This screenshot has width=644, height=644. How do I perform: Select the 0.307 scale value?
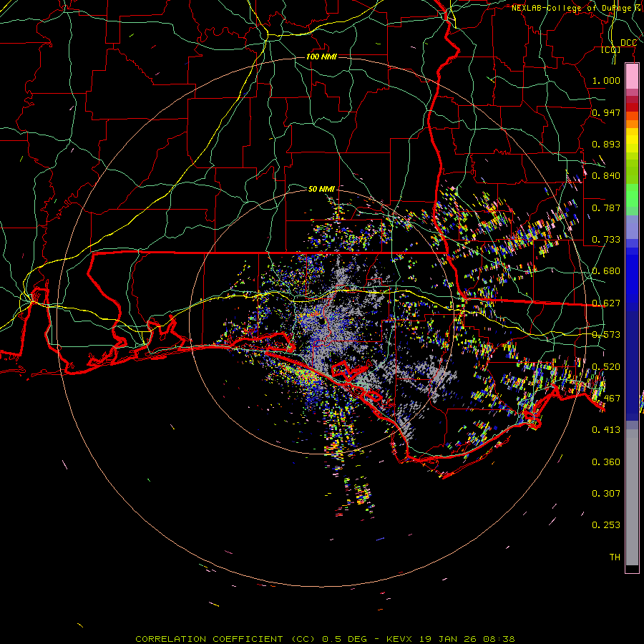click(x=606, y=494)
